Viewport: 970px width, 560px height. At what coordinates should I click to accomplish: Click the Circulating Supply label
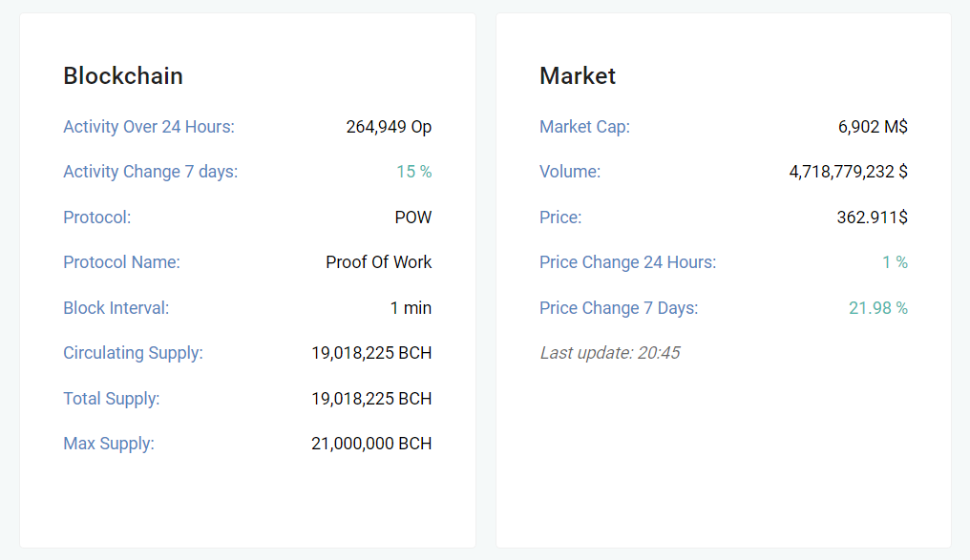(133, 353)
